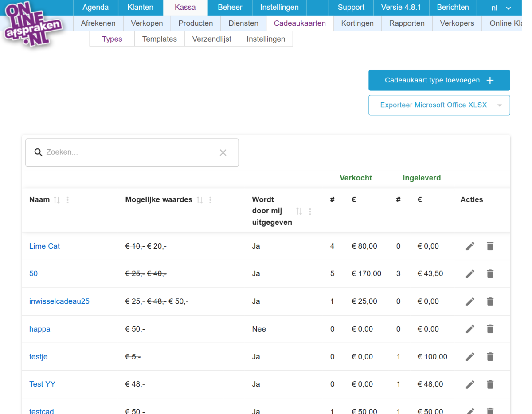Viewport: 532px width, 414px height.
Task: Edit the gift card type named 50
Action: [470, 274]
